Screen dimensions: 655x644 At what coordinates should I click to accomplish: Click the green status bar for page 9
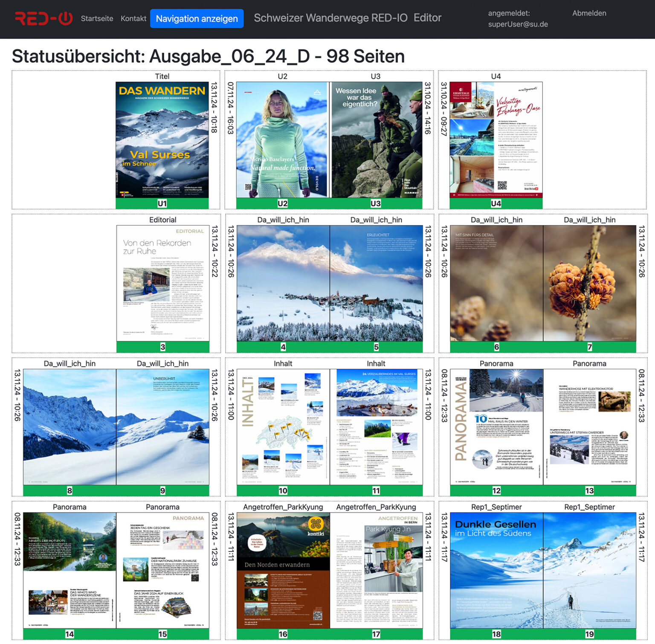(x=163, y=490)
